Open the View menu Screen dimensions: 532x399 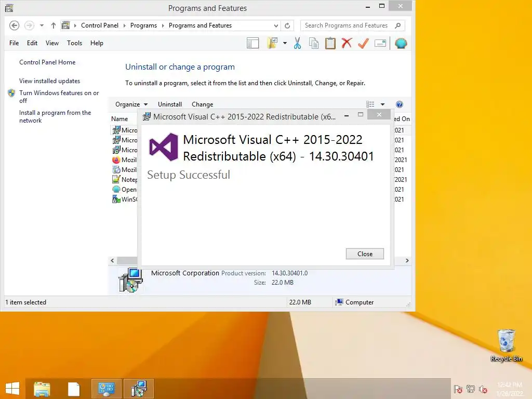pos(52,43)
